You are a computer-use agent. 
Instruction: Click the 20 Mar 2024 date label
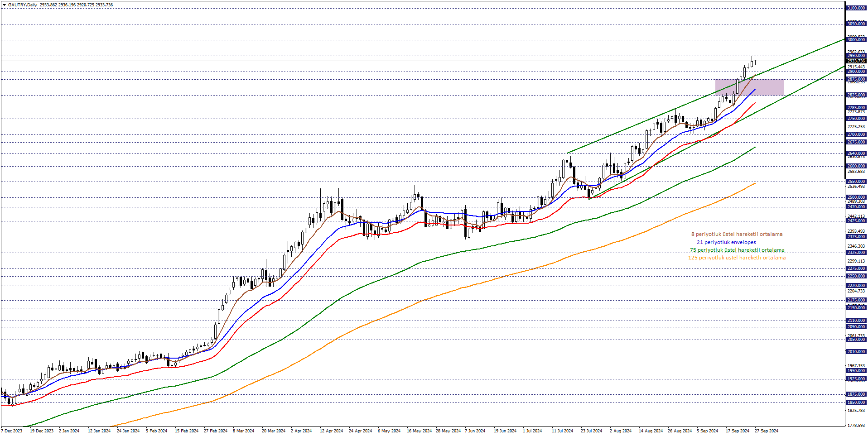click(274, 431)
